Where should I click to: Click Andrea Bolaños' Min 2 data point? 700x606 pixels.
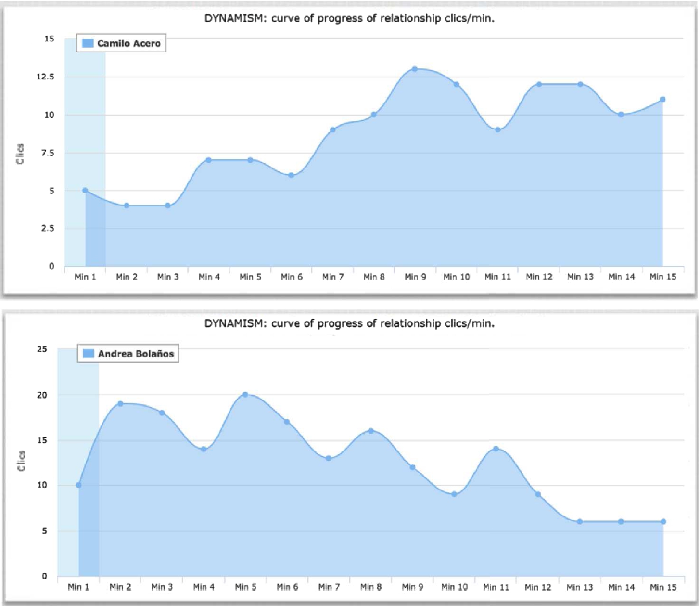pos(120,403)
